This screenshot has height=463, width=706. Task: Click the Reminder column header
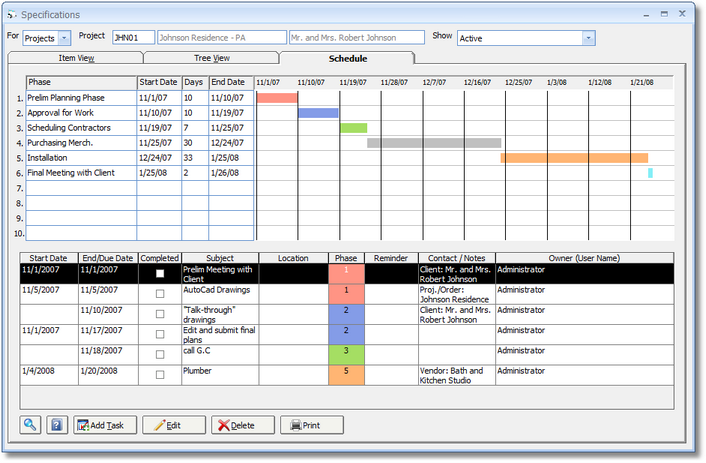click(x=391, y=258)
